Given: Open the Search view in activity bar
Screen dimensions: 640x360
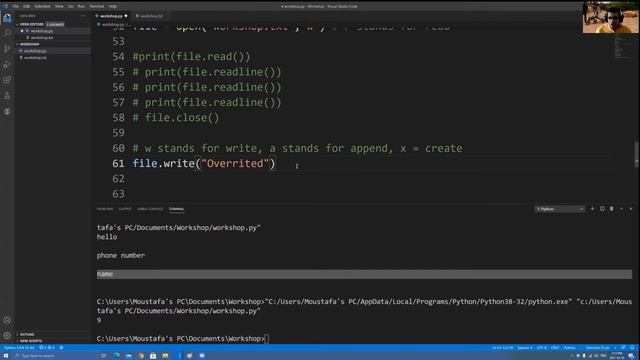Looking at the screenshot, I should pyautogui.click(x=7, y=33).
